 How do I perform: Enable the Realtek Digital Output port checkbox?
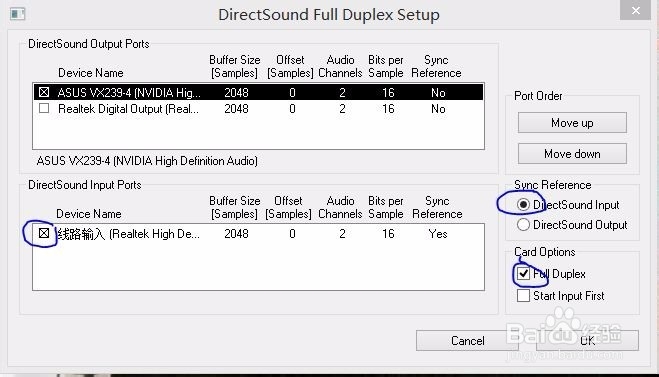pyautogui.click(x=44, y=108)
